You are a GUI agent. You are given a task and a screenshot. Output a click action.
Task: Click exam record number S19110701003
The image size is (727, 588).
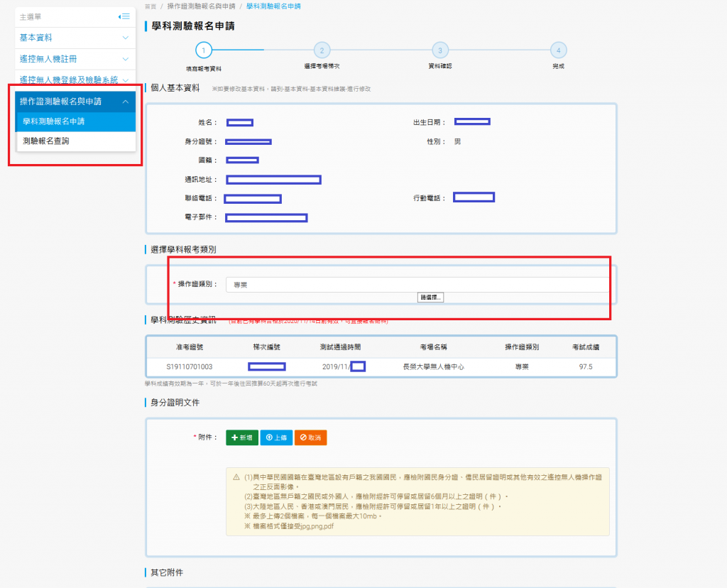190,367
